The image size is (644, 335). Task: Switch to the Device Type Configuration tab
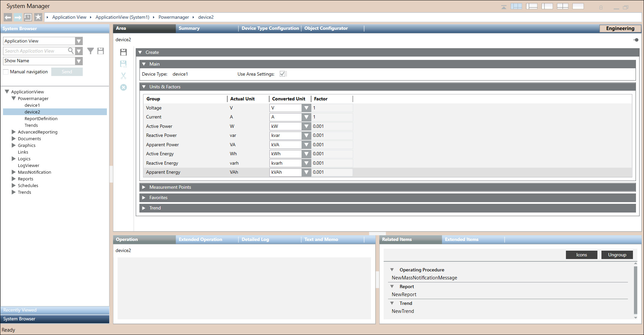[x=270, y=28]
